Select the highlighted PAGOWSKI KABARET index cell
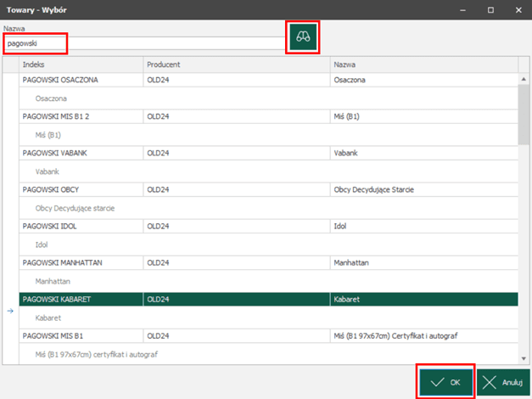The width and height of the screenshot is (532, 399). tap(81, 299)
